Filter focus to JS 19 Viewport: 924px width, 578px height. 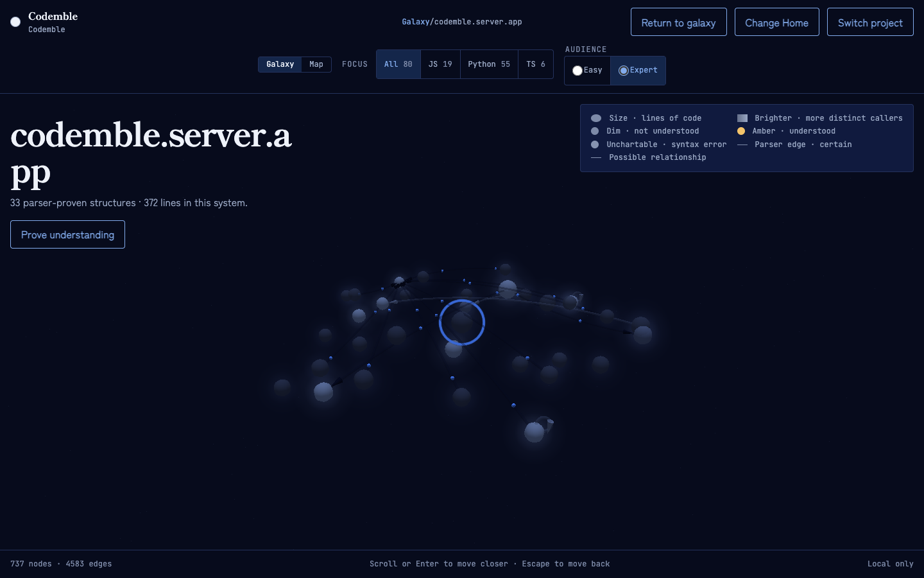coord(440,64)
